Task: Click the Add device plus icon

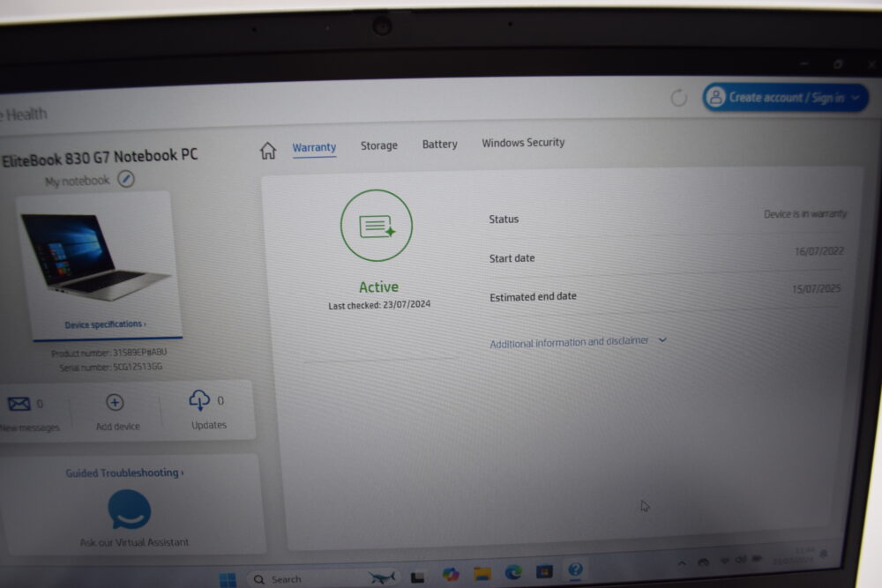Action: point(115,403)
